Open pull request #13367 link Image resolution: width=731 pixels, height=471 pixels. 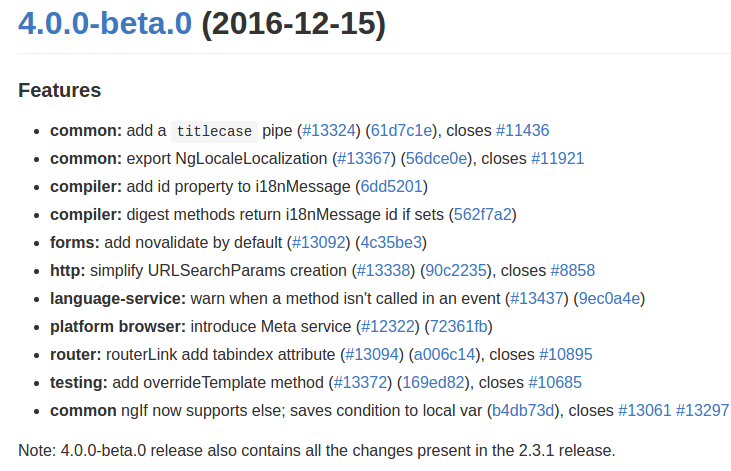click(365, 158)
